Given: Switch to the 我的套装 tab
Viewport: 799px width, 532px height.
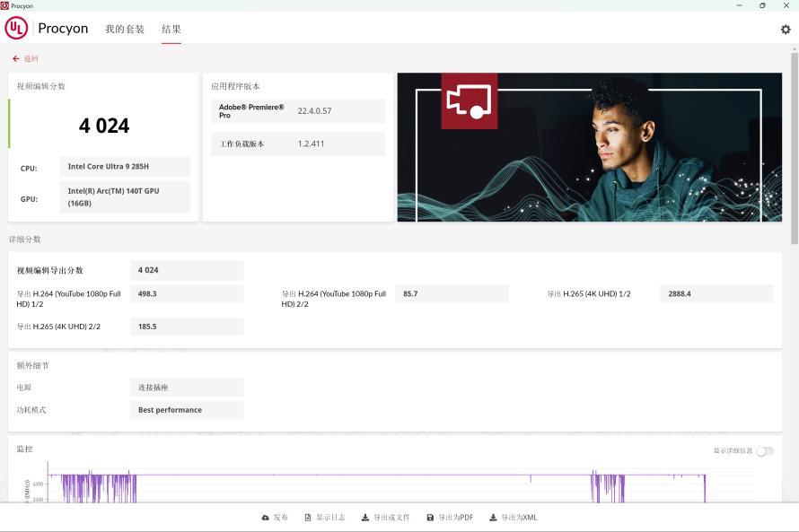Looking at the screenshot, I should (x=125, y=29).
